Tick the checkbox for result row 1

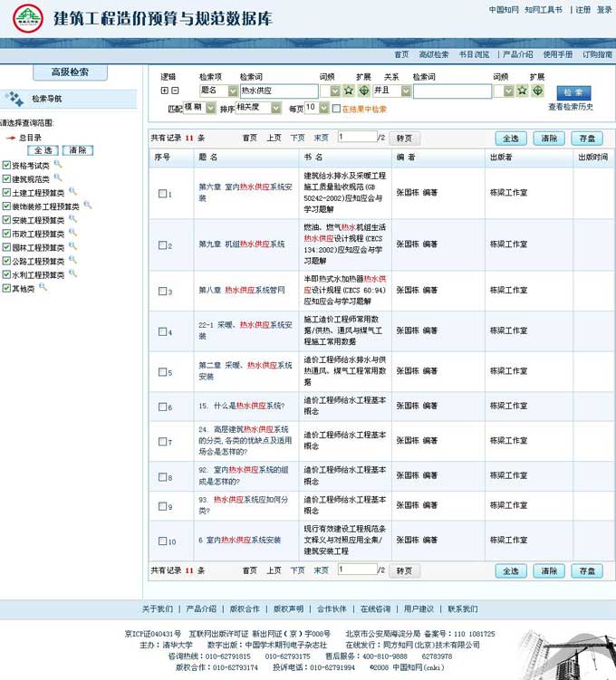[162, 194]
